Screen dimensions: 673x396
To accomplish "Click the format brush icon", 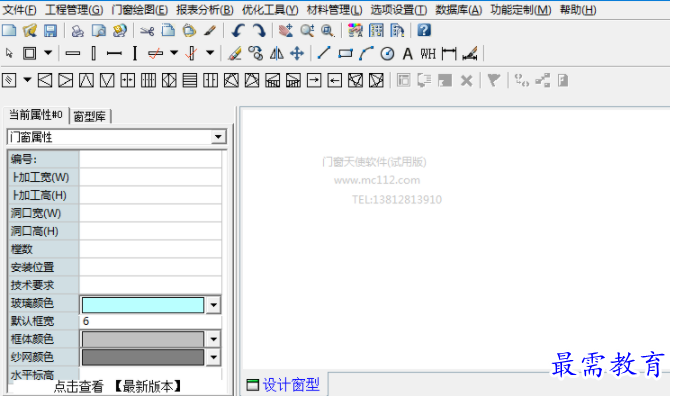I will coord(210,30).
